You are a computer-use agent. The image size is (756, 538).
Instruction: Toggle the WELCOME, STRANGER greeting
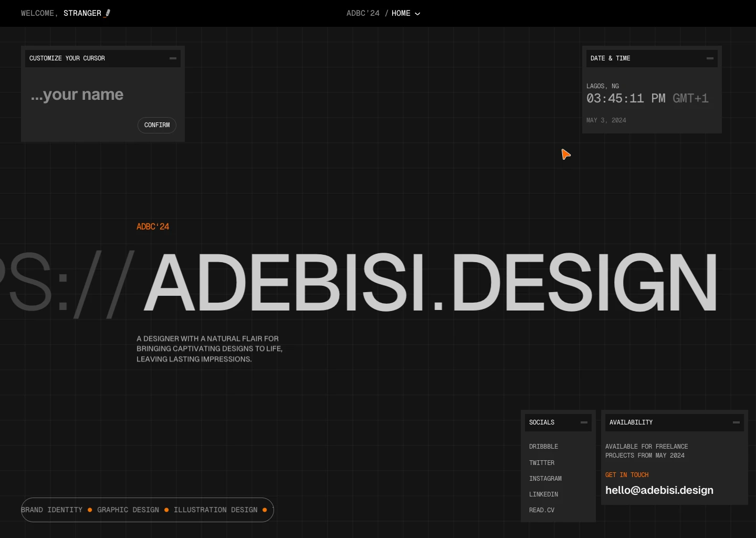click(x=60, y=13)
